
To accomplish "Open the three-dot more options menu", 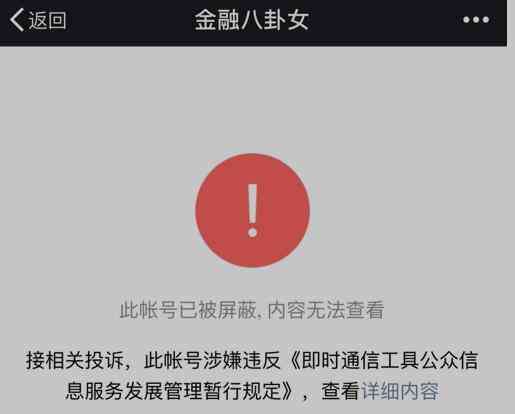I will point(476,20).
